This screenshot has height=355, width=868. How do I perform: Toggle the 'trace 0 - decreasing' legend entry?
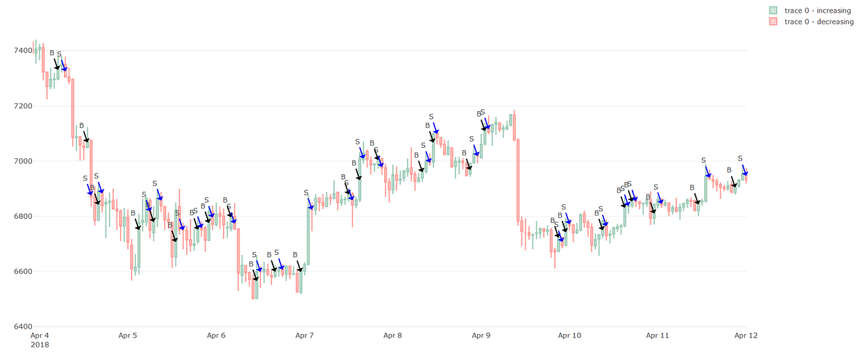(x=812, y=22)
